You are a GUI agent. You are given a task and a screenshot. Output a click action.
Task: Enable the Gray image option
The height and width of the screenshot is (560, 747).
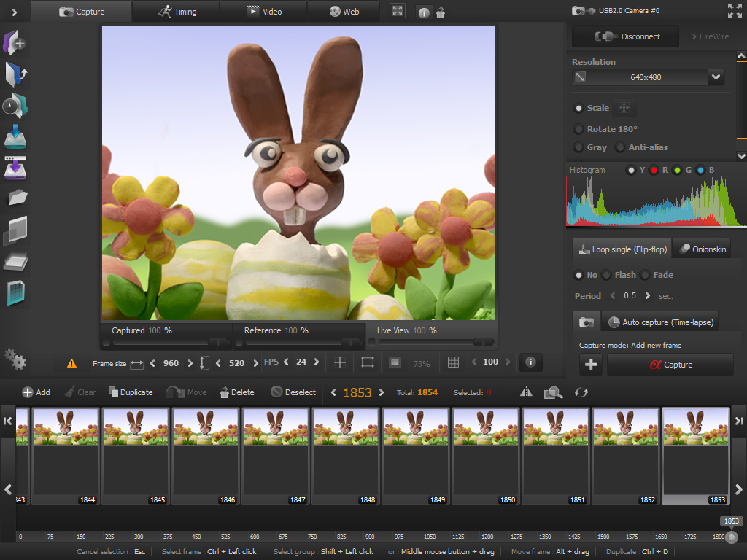pyautogui.click(x=579, y=147)
